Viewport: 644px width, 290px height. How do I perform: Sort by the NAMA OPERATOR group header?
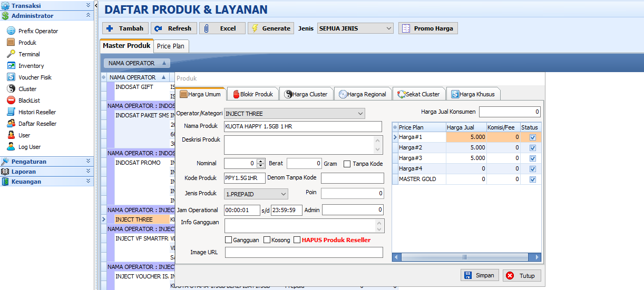click(136, 63)
